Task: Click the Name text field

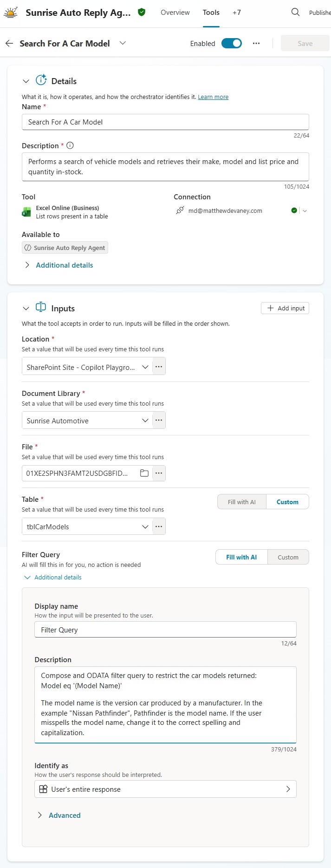Action: click(x=165, y=122)
